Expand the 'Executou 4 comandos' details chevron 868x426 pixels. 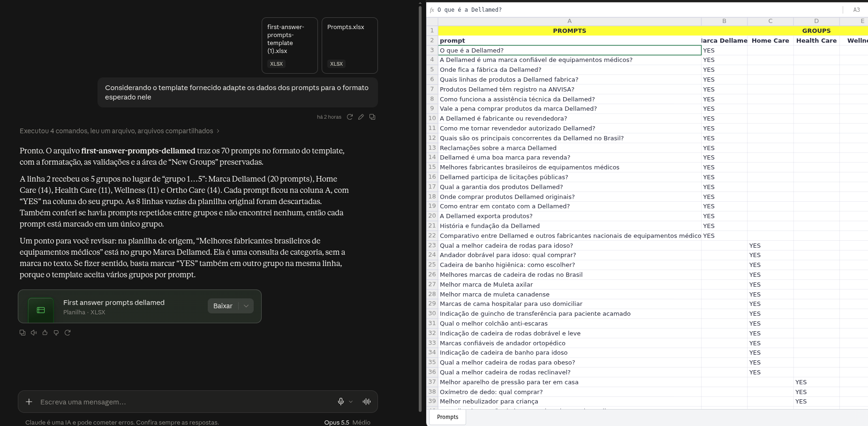(x=218, y=131)
